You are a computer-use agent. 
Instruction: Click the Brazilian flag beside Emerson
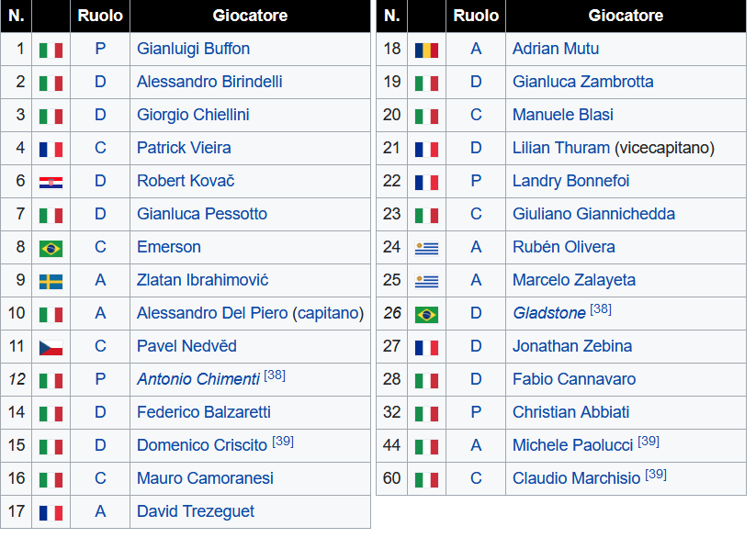tap(51, 249)
